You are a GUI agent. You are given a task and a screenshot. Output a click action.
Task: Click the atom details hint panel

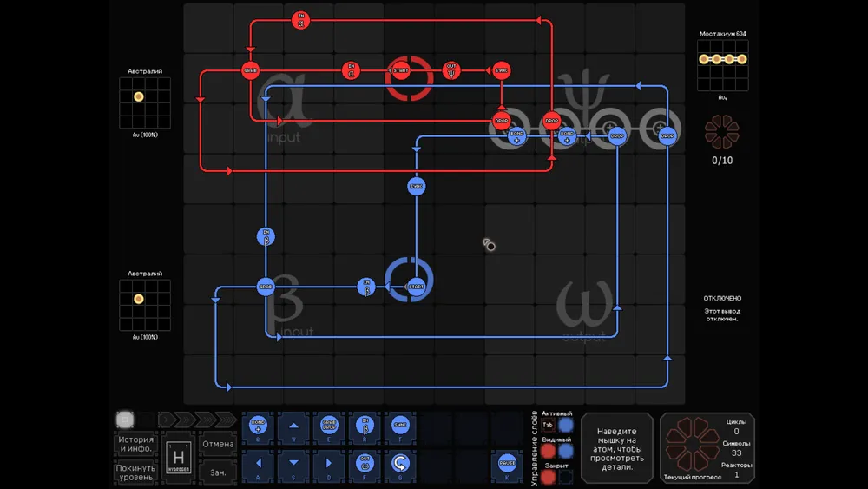point(616,448)
